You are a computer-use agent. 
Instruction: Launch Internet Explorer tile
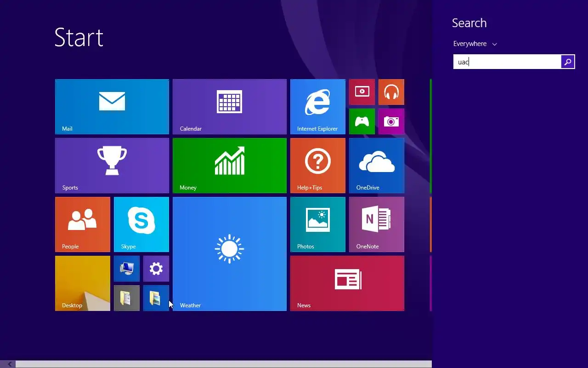pos(318,107)
